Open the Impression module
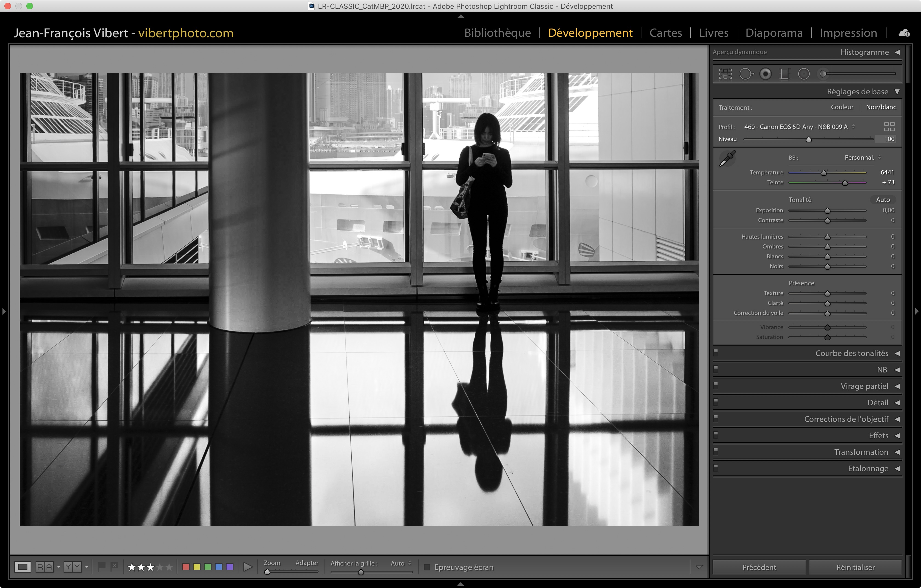 pos(848,33)
